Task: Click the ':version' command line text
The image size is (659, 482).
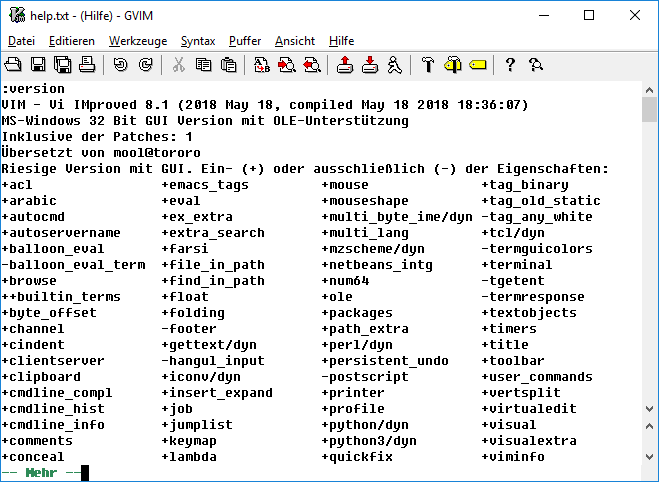Action: (x=33, y=89)
